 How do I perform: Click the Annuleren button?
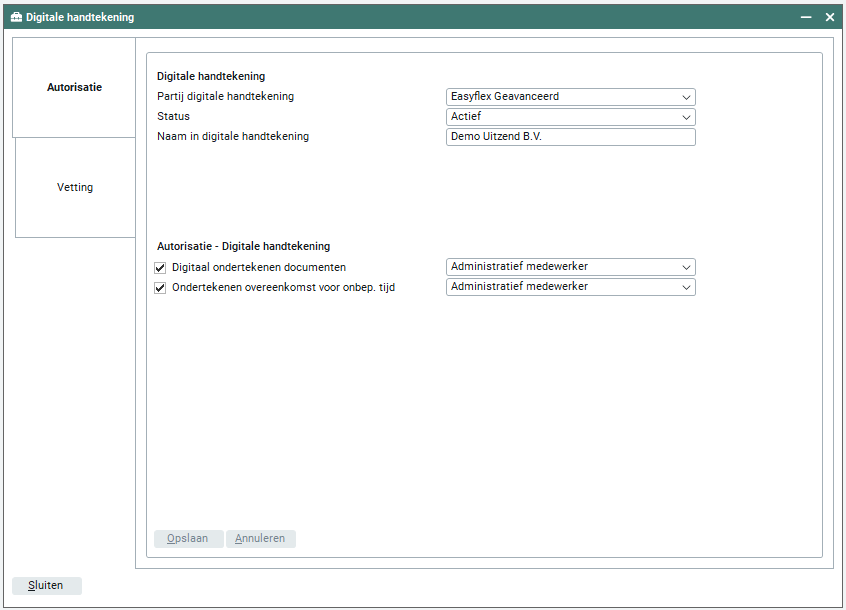tap(260, 539)
